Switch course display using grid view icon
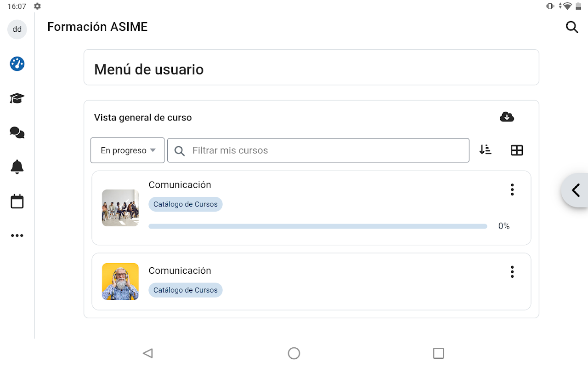This screenshot has width=588, height=368. [x=517, y=150]
